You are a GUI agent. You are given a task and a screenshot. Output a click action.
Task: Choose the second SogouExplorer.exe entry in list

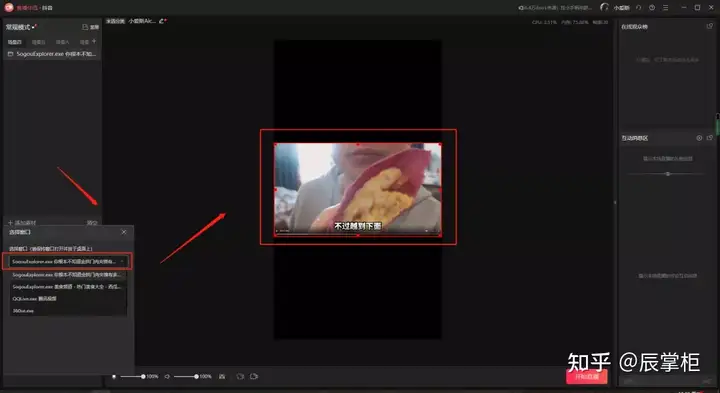(68, 275)
